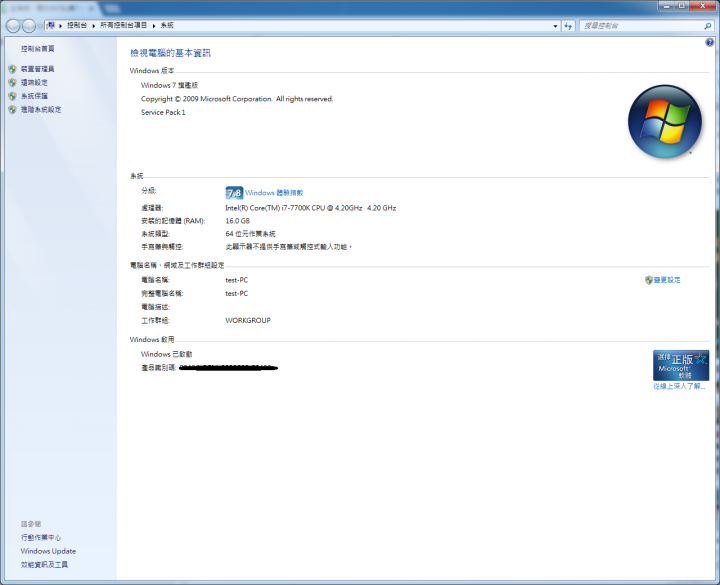Click the computer icon in the address bar
Screen dimensions: 720x585
[x=51, y=26]
